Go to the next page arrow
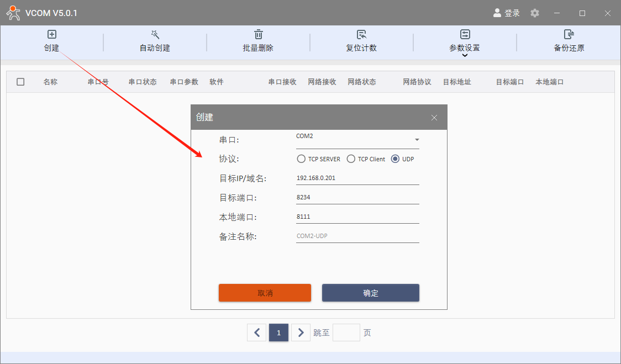The width and height of the screenshot is (621, 364). pos(301,333)
